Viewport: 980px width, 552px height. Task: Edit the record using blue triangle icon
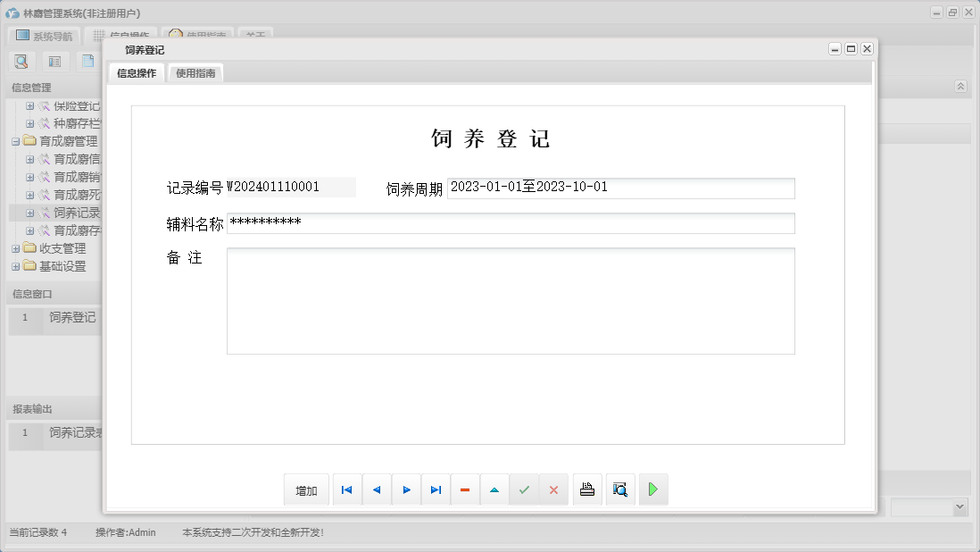494,489
